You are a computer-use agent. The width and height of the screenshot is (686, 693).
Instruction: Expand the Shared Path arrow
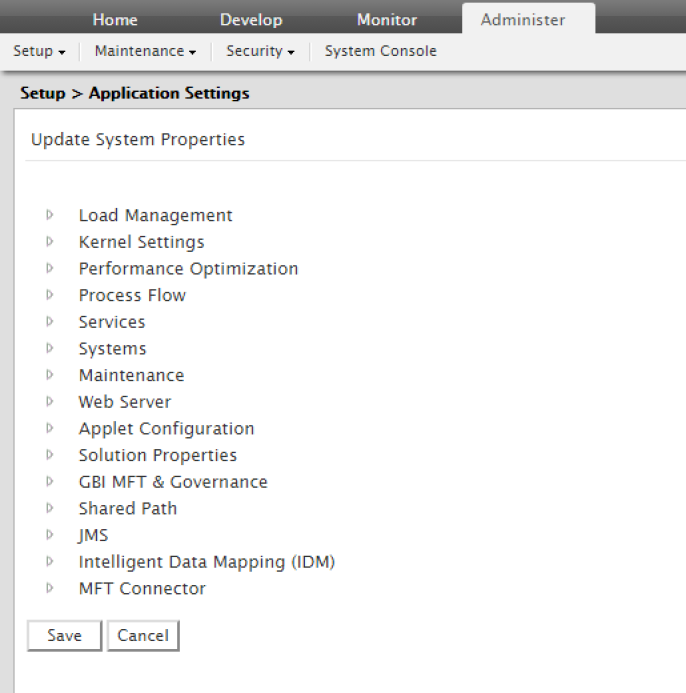point(49,508)
